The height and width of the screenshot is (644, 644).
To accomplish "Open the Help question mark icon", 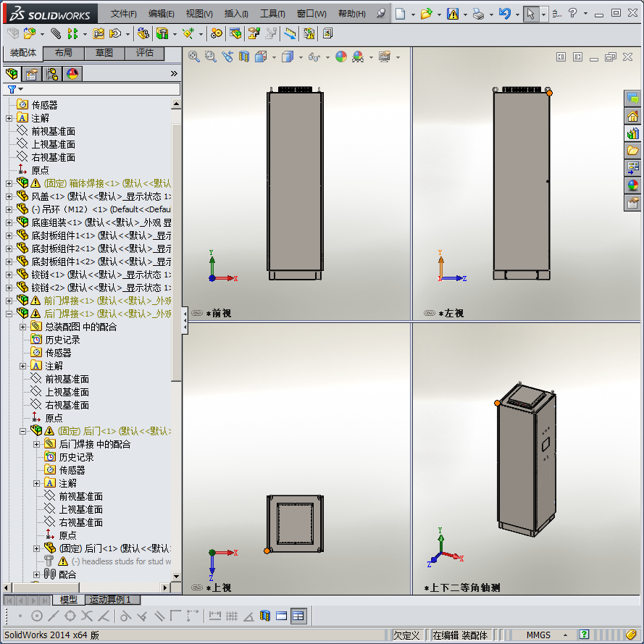I will tap(572, 13).
